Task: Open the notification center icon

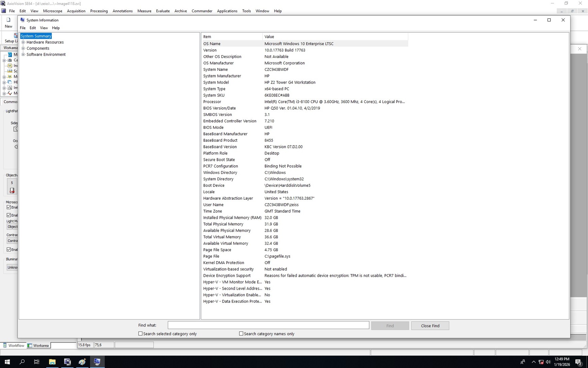Action: (x=578, y=362)
